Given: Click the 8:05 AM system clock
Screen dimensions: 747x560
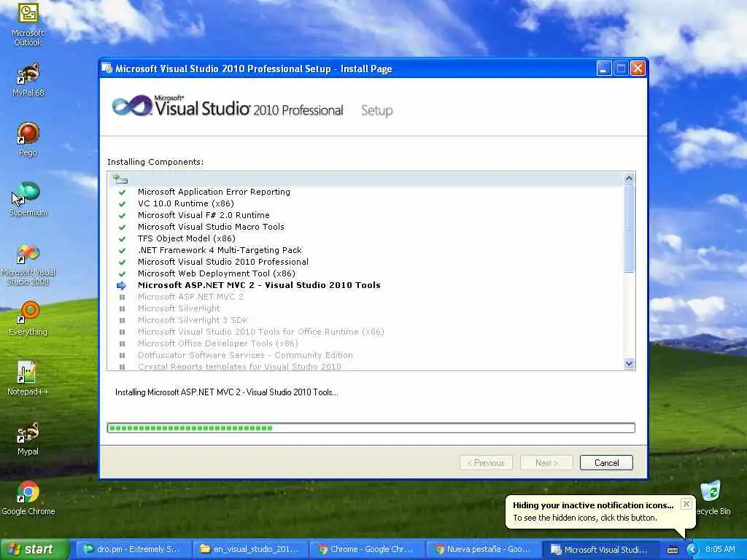Looking at the screenshot, I should (720, 550).
